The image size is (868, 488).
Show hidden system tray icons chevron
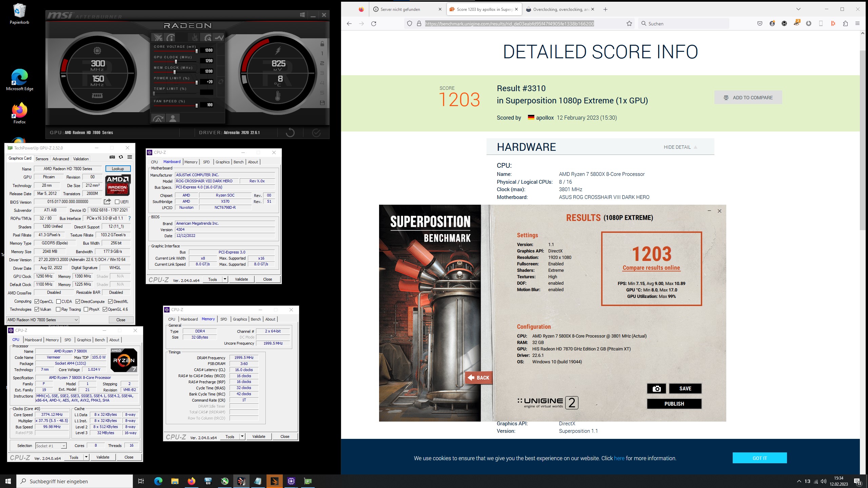[799, 481]
